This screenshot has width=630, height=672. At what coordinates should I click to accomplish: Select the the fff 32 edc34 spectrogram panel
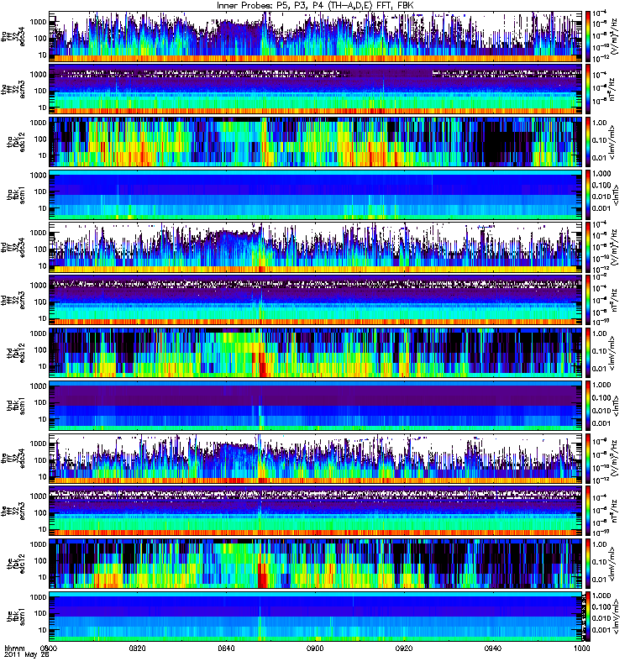316,458
